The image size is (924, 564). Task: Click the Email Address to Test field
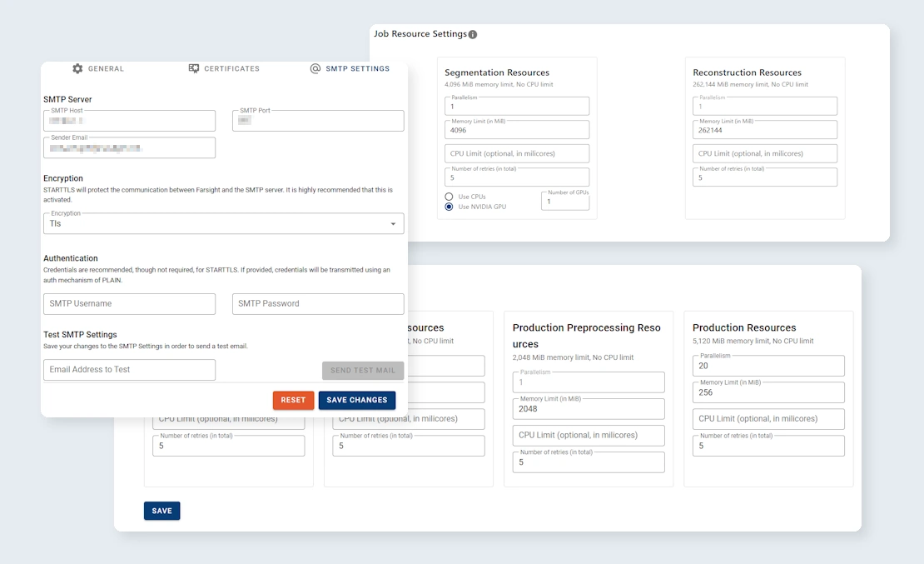click(129, 369)
